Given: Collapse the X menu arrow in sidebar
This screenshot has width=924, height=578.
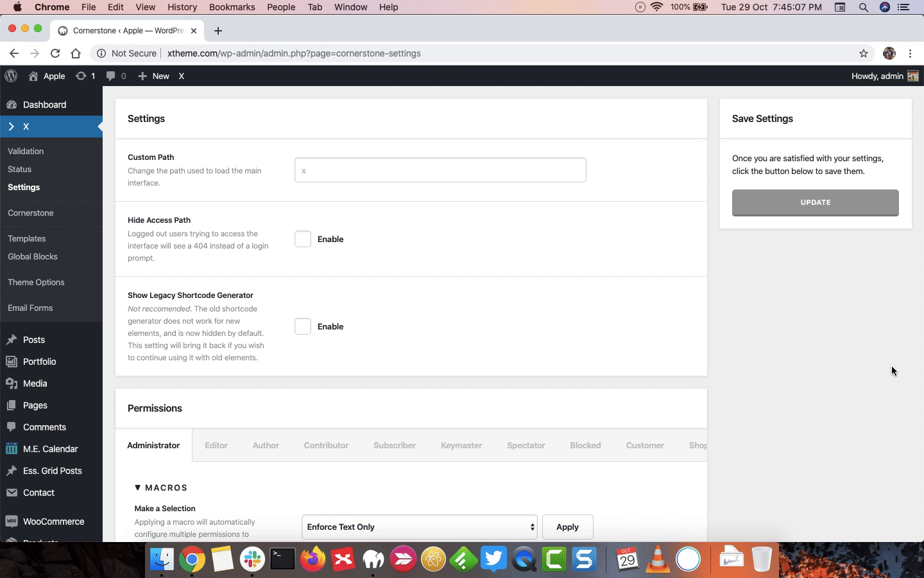Looking at the screenshot, I should pos(11,127).
